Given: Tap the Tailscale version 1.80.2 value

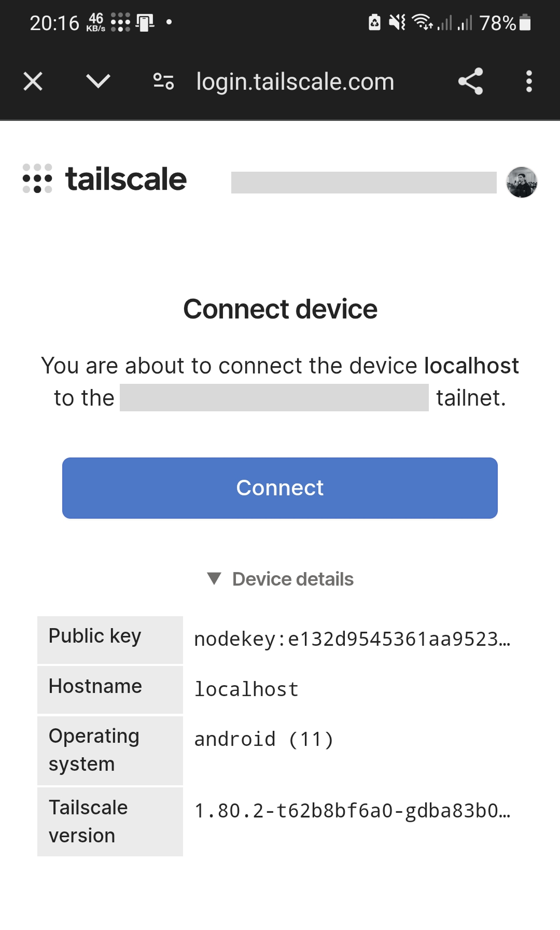Looking at the screenshot, I should click(353, 811).
